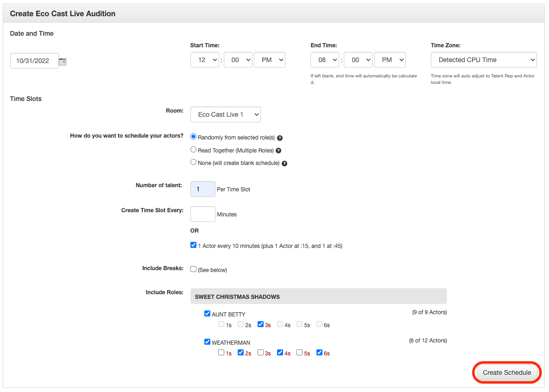Click help icon beside Randomly from selected role(s)
549x392 pixels.
280,138
